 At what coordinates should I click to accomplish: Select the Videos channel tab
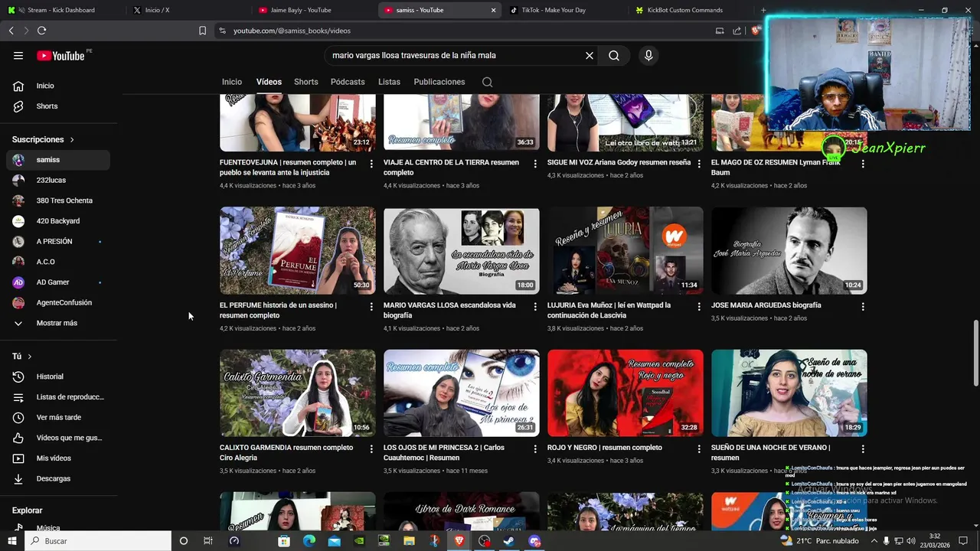(x=269, y=82)
